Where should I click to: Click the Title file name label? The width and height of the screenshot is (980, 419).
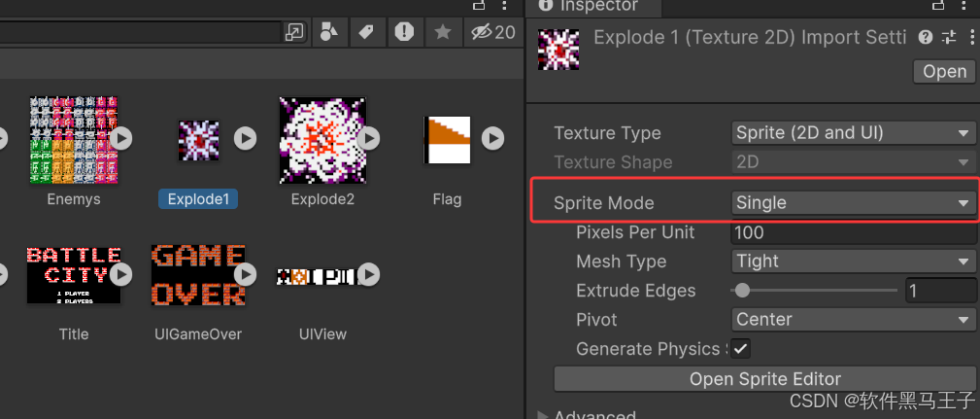[x=74, y=334]
